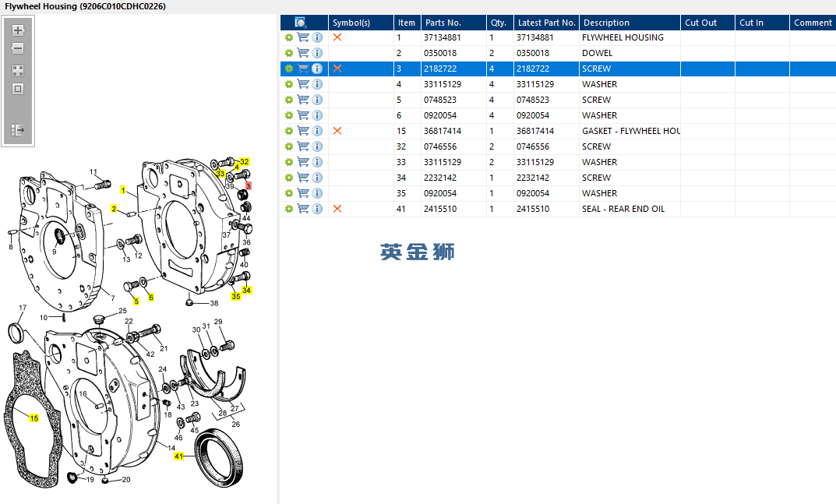Select red callout 3 on the diagram
836x504 pixels.
(x=249, y=185)
